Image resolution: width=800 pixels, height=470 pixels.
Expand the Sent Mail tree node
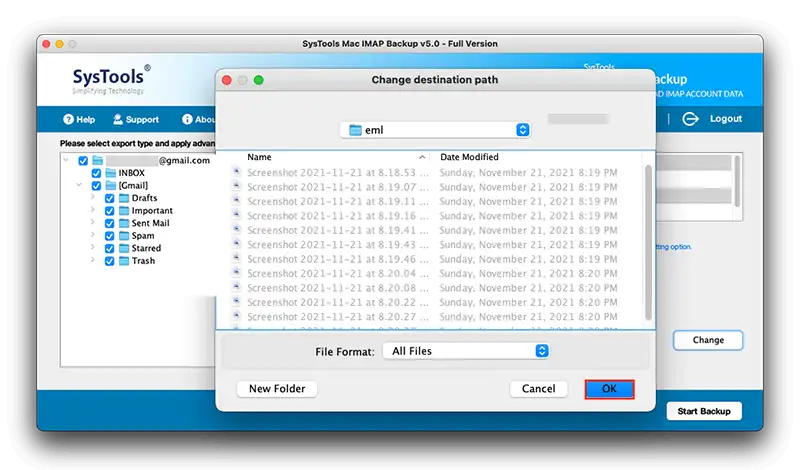pyautogui.click(x=92, y=222)
